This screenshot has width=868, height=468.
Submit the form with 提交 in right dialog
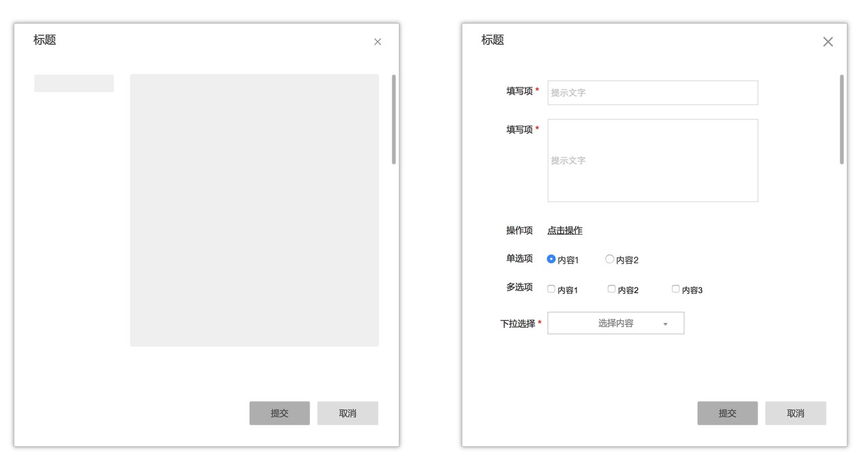(728, 413)
